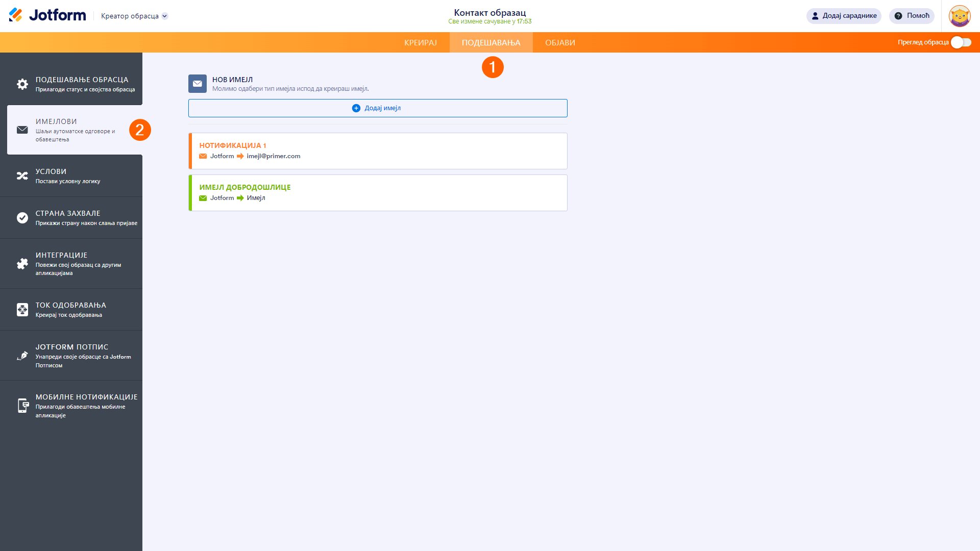Open the Помоћ help button
The height and width of the screenshot is (551, 980).
(912, 16)
